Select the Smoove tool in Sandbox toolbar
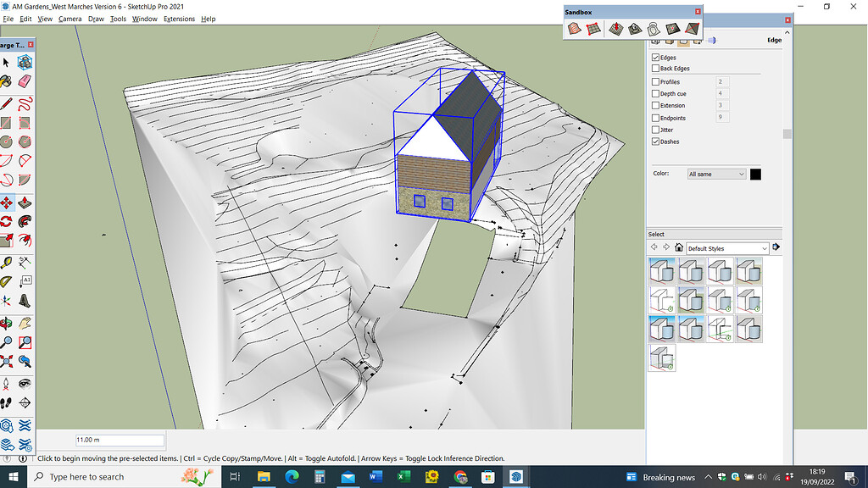 (616, 29)
